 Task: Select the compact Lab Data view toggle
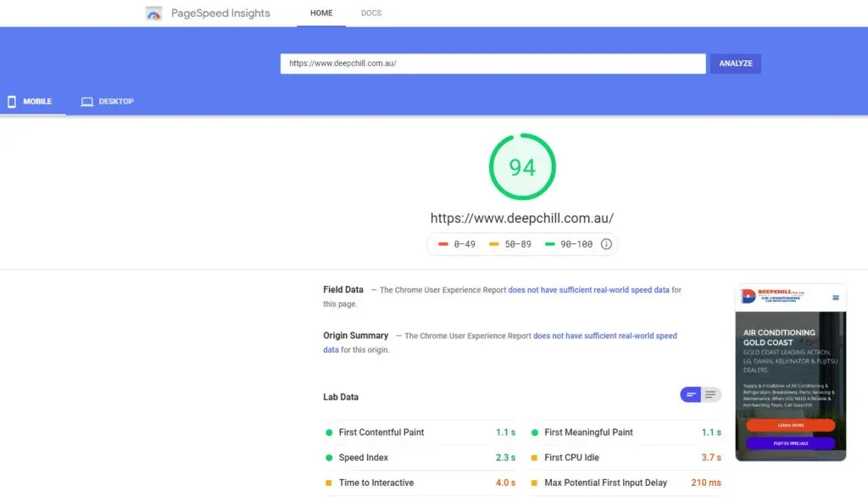tap(690, 394)
